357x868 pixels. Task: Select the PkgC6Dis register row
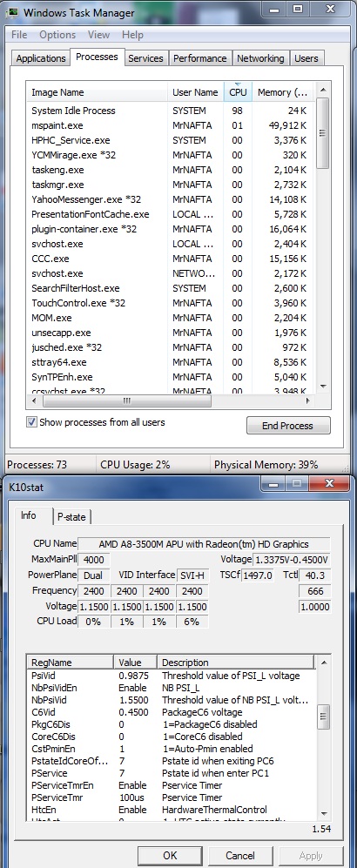tap(171, 724)
